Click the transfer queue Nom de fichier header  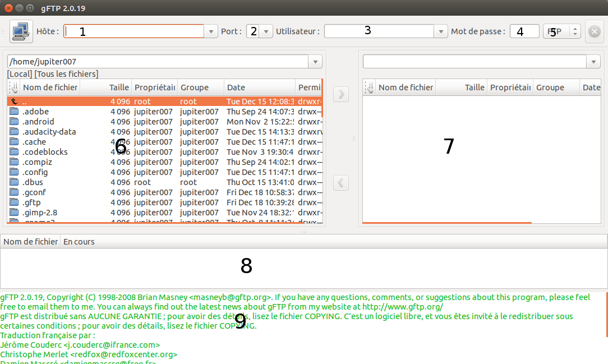pyautogui.click(x=30, y=242)
